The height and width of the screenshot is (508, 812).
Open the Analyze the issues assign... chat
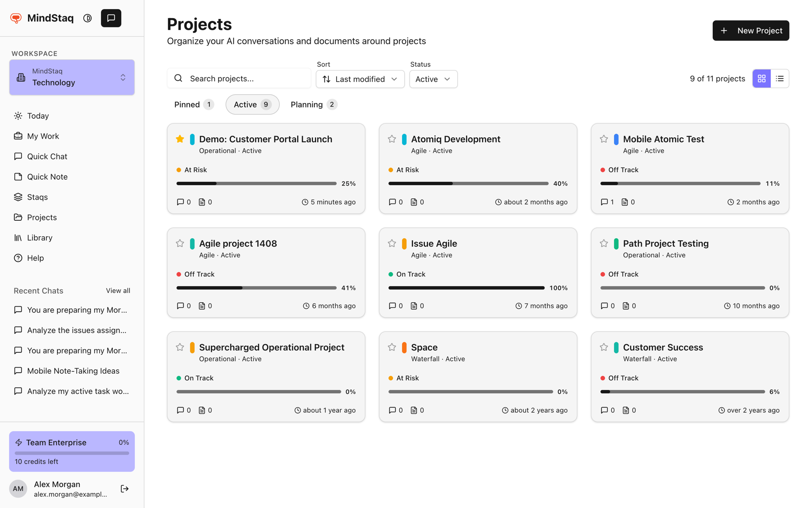click(72, 331)
